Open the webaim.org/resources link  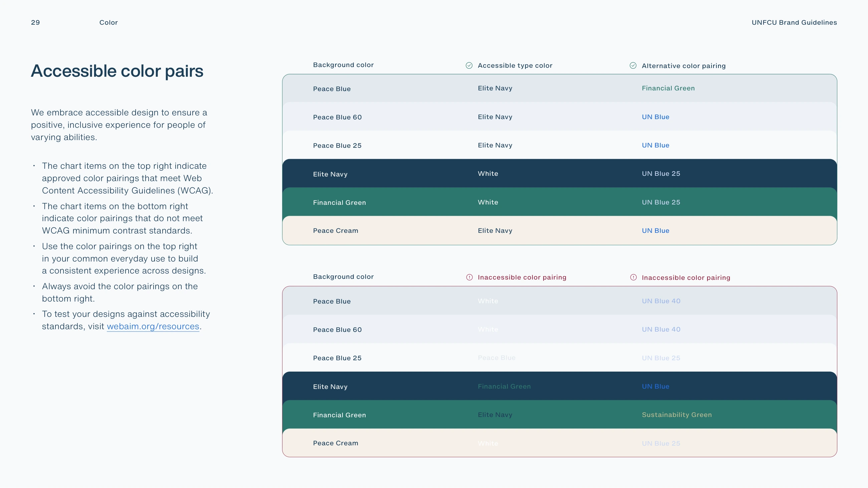[153, 326]
